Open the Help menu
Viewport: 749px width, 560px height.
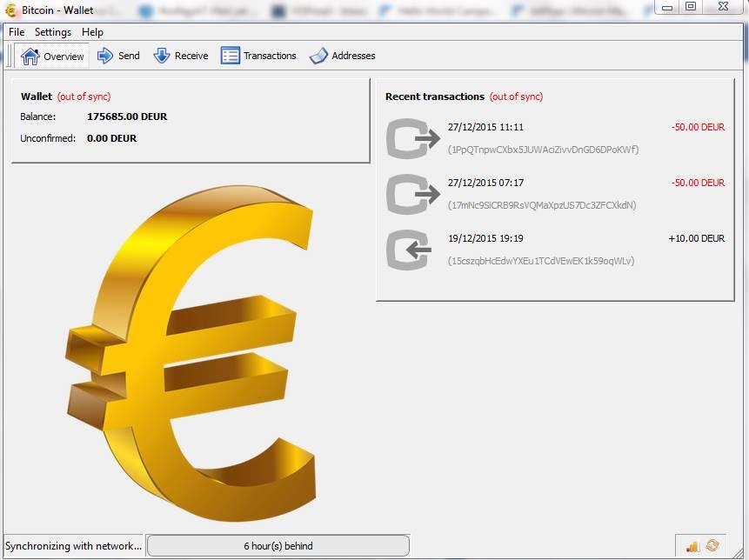point(91,32)
